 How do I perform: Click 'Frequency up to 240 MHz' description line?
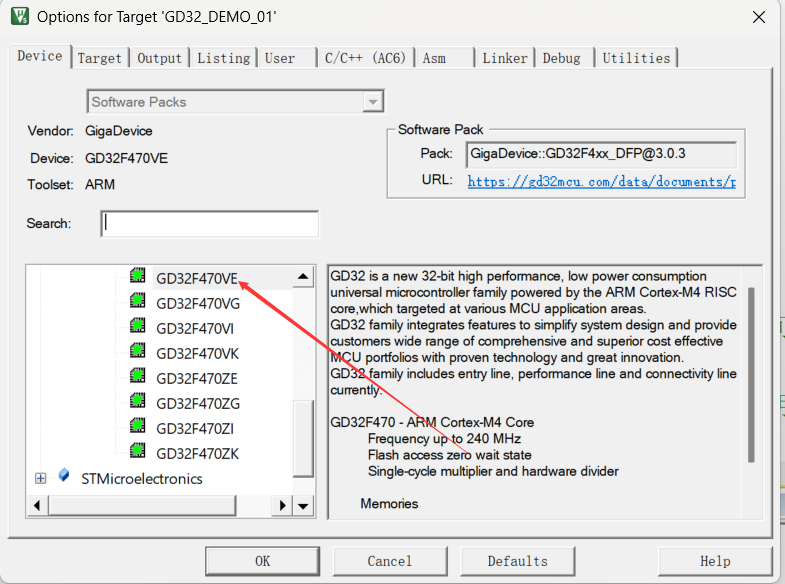click(444, 439)
